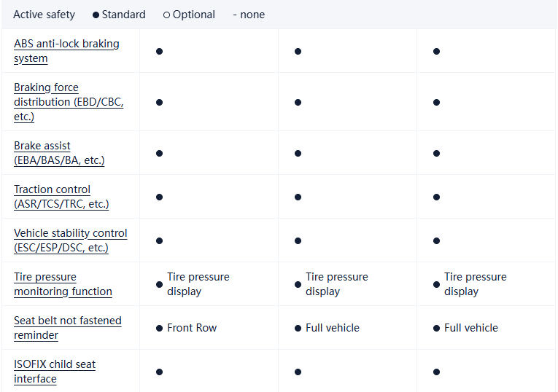Click the Vehicle stability control dot in the last column
Viewport: 558px width, 392px height.
(436, 240)
